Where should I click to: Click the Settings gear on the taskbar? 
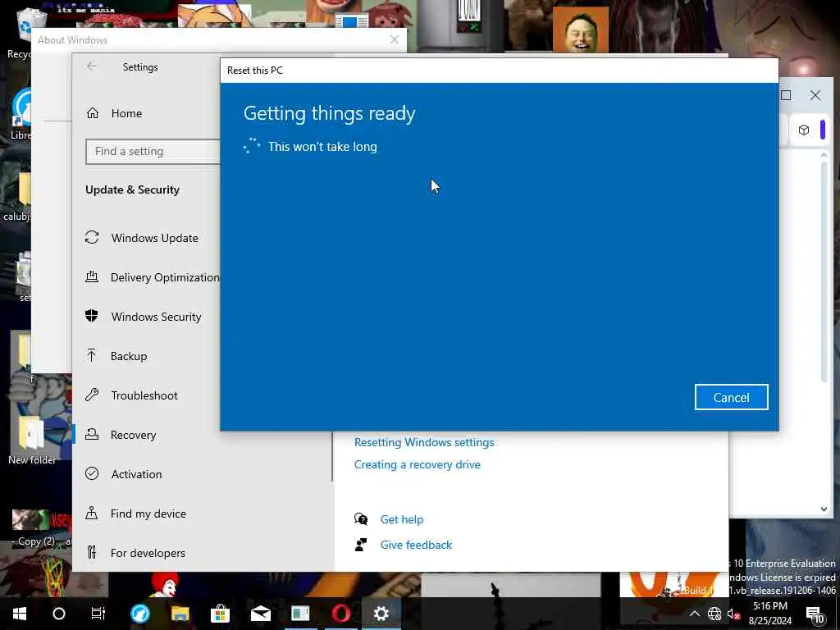click(381, 614)
